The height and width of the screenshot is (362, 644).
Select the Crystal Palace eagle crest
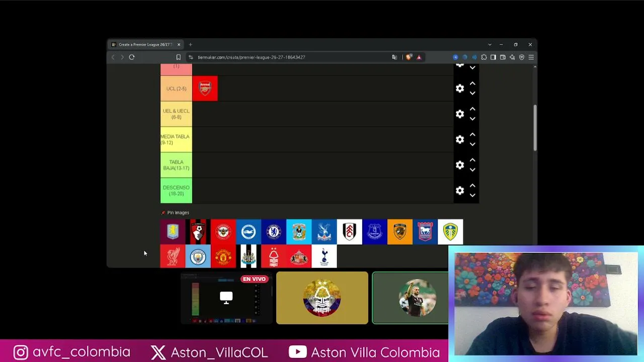[324, 232]
